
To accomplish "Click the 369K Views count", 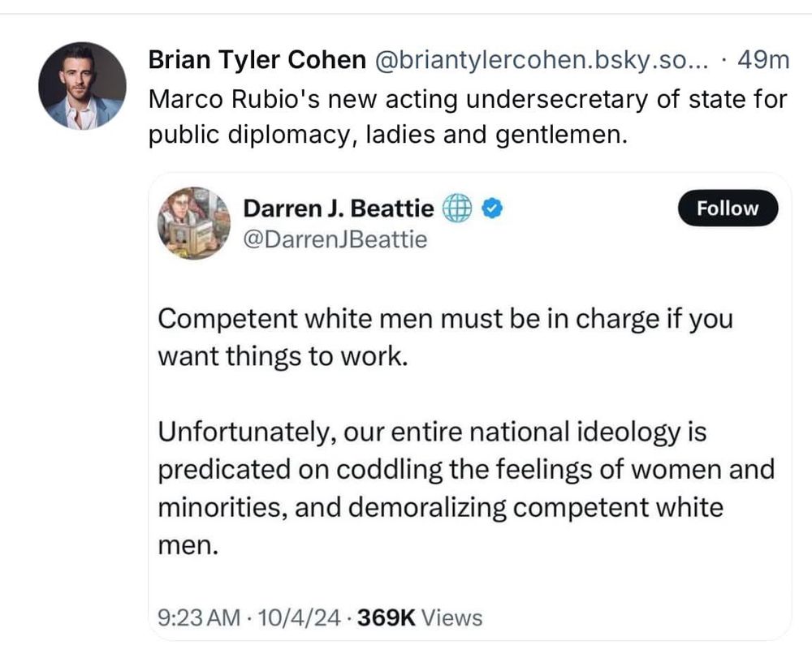I will point(419,617).
